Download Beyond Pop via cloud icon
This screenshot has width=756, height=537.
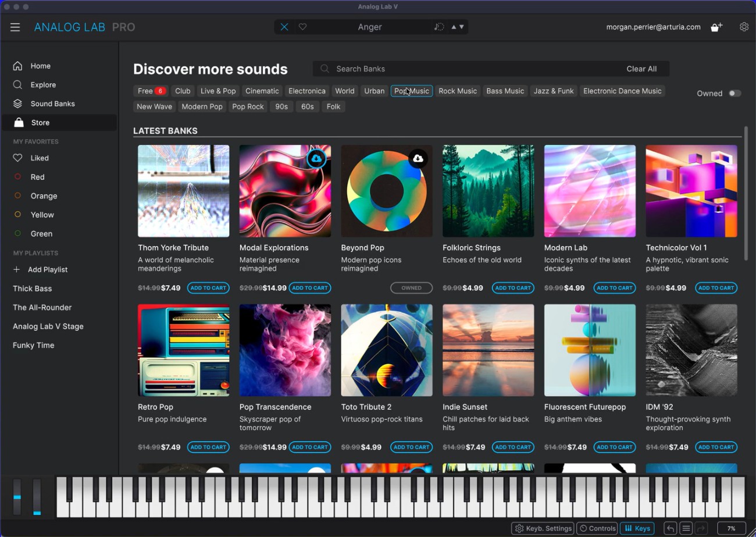coord(418,158)
